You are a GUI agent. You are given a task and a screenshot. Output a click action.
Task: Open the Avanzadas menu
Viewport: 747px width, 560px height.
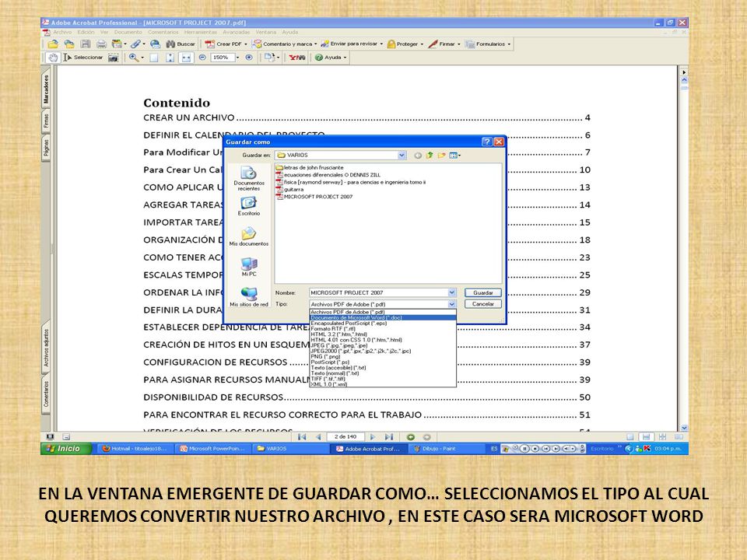point(237,33)
